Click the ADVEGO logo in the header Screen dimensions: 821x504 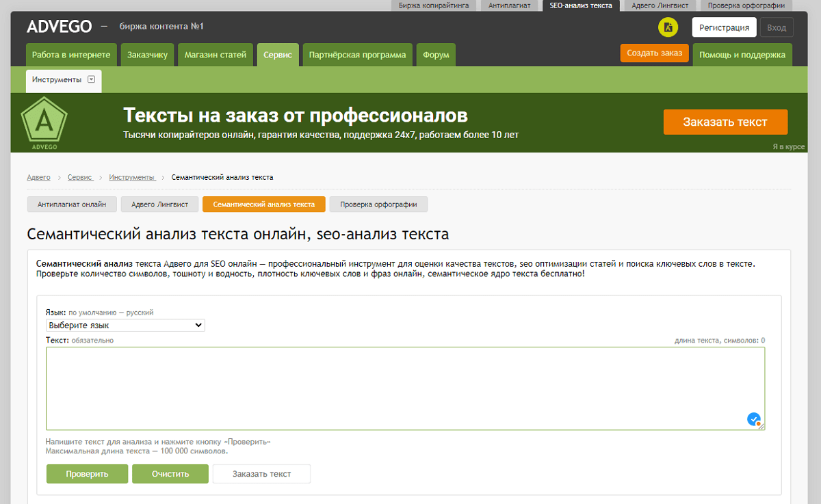58,26
